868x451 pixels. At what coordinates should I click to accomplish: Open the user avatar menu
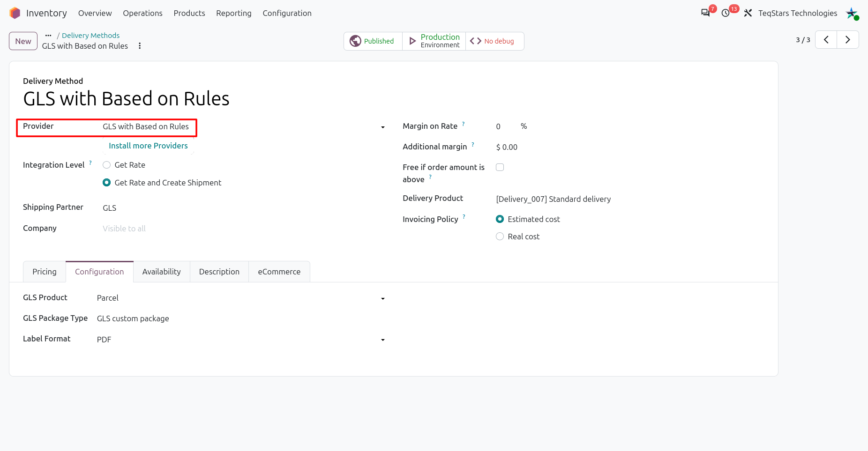click(852, 13)
